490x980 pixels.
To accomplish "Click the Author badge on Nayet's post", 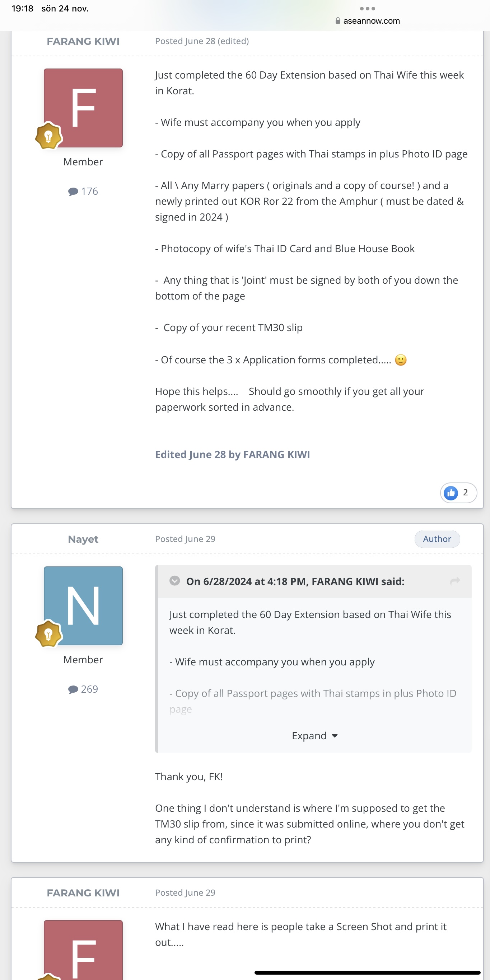I will (437, 539).
